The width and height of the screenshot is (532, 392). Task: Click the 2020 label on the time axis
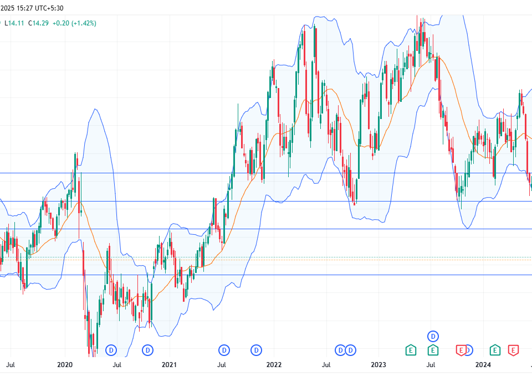65,365
